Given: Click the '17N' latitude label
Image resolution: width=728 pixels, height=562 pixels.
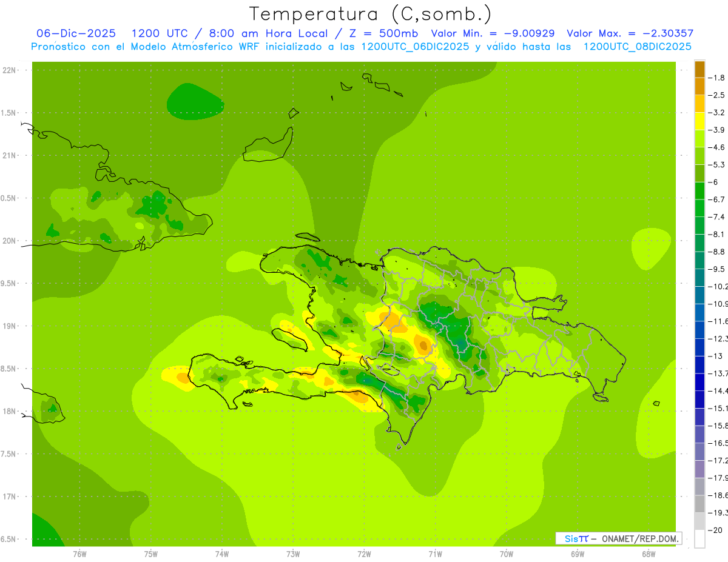Looking at the screenshot, I should (x=10, y=497).
